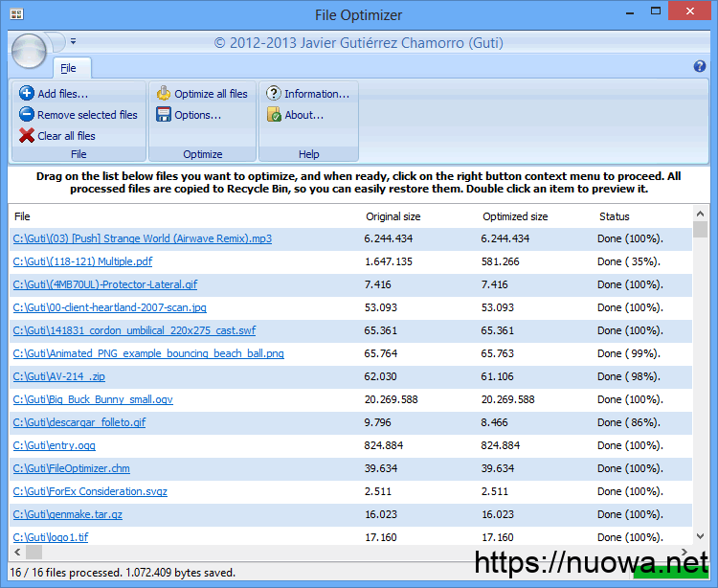Click the blue help icon at ribbon right
The image size is (718, 588).
click(x=699, y=67)
